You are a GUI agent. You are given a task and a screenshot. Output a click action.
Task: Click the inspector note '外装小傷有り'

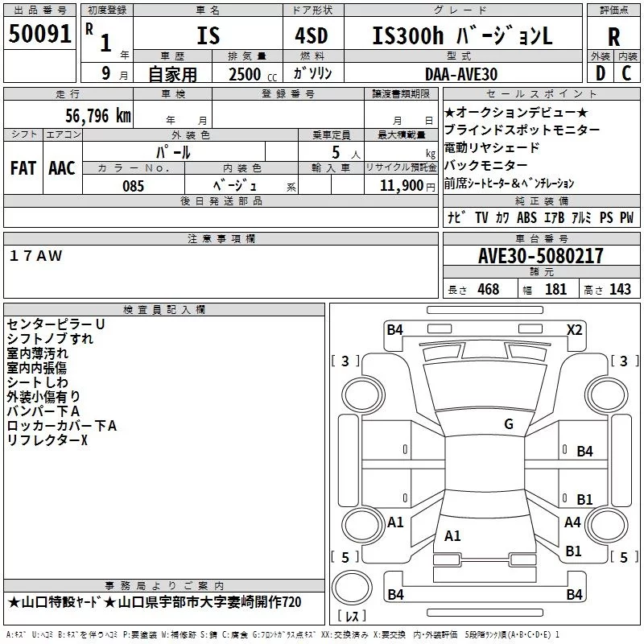[x=43, y=396]
